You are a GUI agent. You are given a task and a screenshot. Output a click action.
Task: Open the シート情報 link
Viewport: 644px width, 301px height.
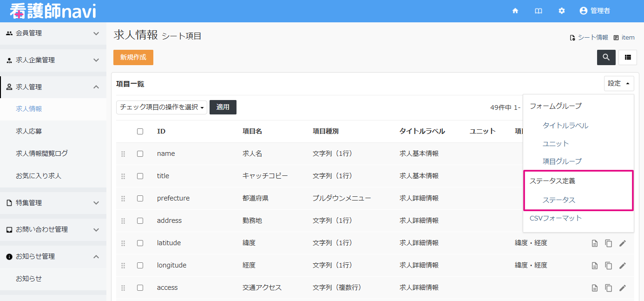point(589,37)
